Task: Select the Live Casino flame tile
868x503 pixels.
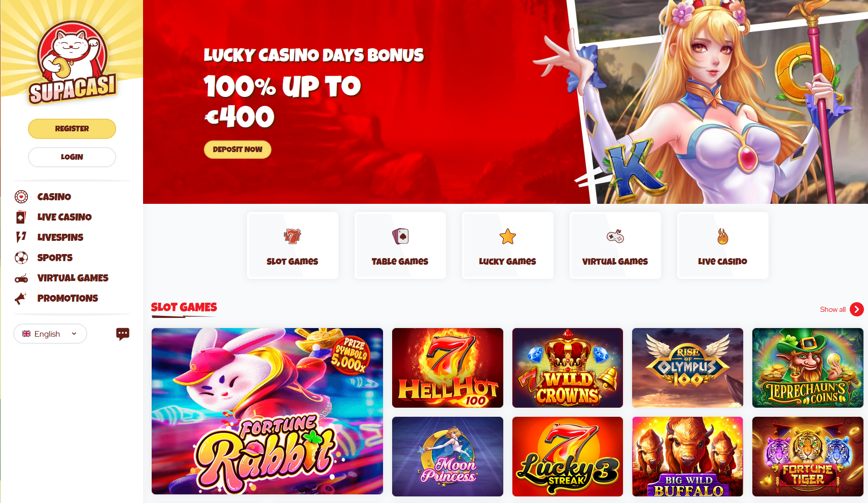Action: pos(723,245)
